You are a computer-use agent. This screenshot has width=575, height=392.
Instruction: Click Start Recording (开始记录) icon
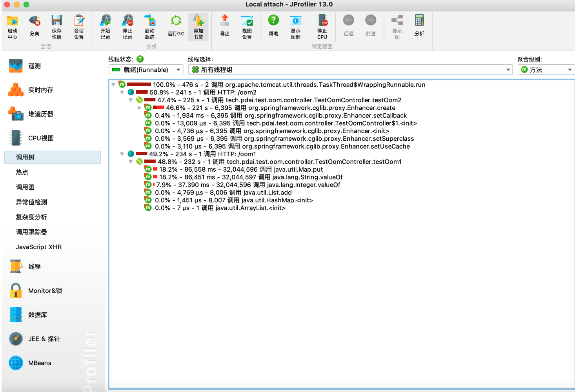(105, 27)
